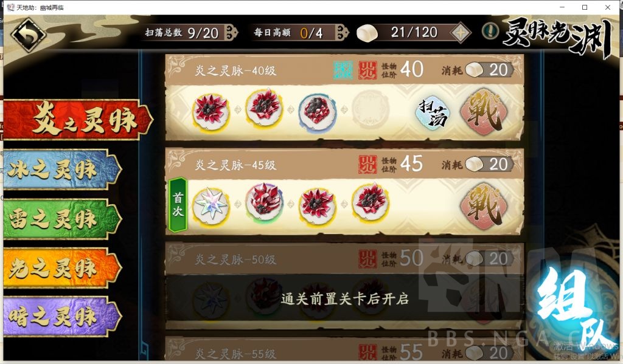The image size is (623, 364).
Task: Add stamina with the plus diamond icon
Action: coord(461,33)
